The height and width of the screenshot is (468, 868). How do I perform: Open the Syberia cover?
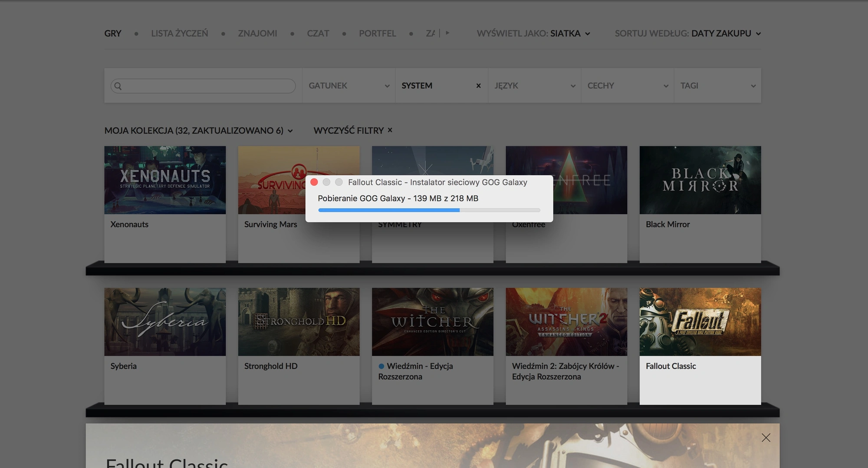tap(165, 322)
